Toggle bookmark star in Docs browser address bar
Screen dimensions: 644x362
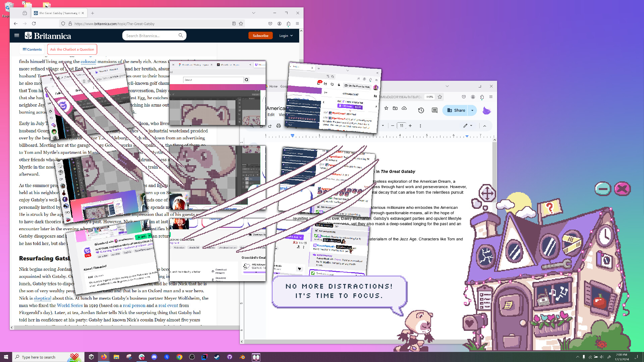(440, 97)
